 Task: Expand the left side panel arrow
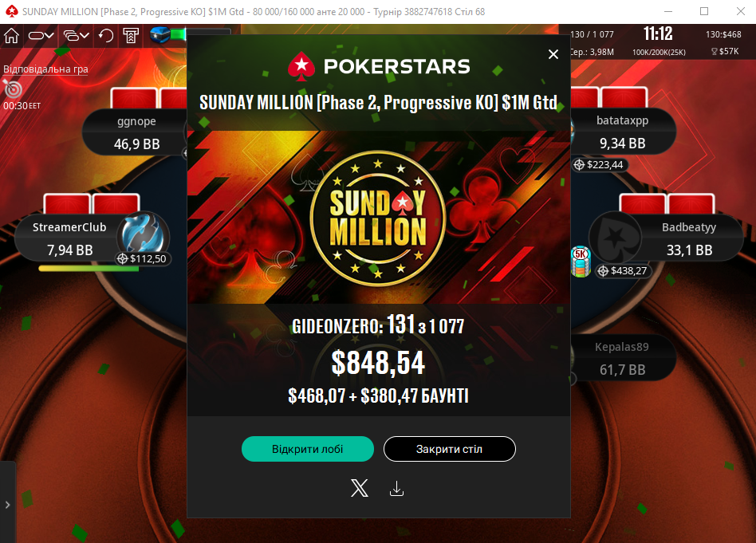click(7, 505)
